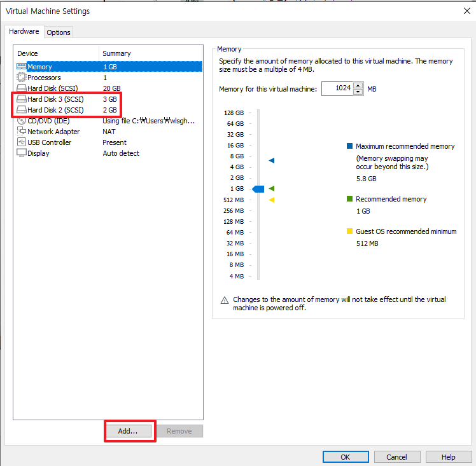Confirm settings with OK button
476x466 pixels.
point(346,457)
